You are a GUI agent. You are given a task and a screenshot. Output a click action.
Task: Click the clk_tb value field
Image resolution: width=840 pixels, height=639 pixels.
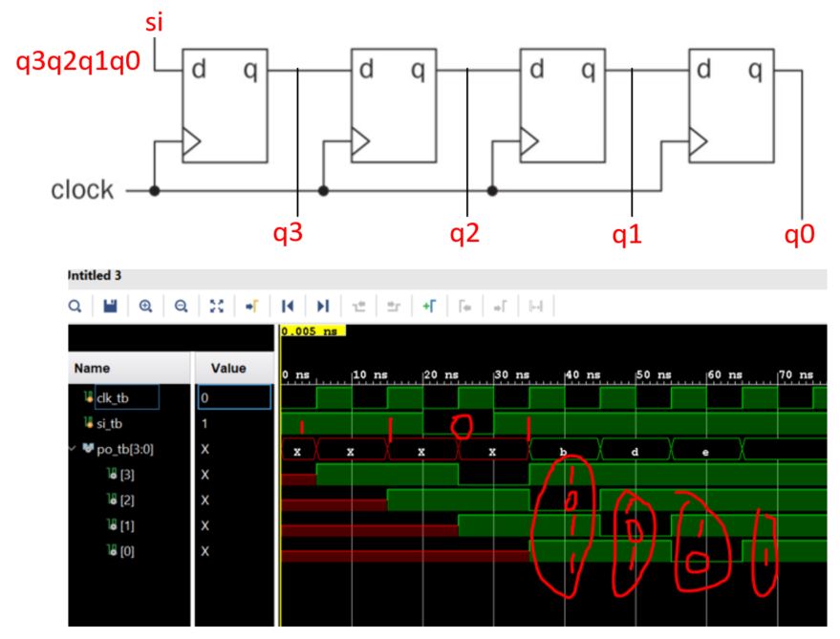(x=233, y=397)
